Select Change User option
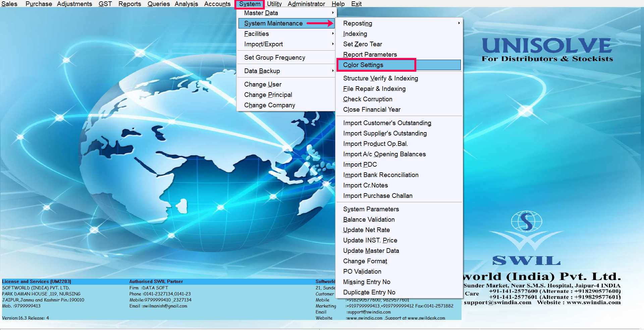Image resolution: width=644 pixels, height=330 pixels. tap(286, 85)
